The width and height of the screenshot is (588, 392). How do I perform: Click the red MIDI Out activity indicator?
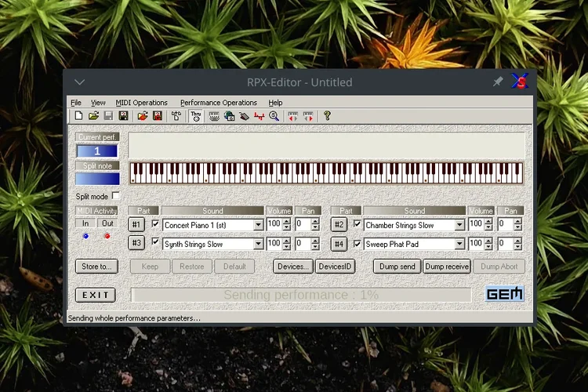click(x=107, y=236)
